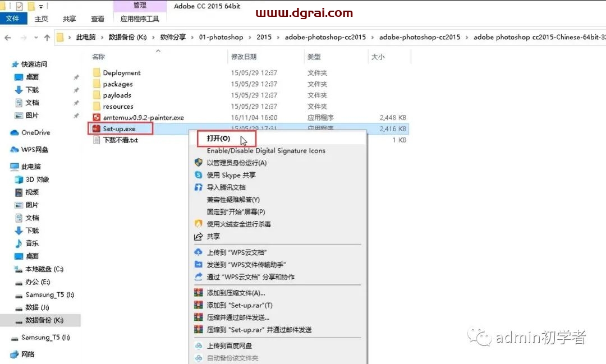Choose 压缩到 "Set-up.rar" 并通过邮件发送

pyautogui.click(x=259, y=330)
